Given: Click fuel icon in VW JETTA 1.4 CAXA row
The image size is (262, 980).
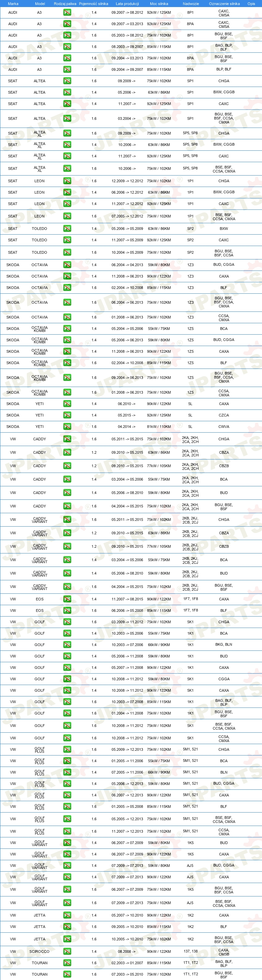Looking at the screenshot, I should (x=67, y=915).
